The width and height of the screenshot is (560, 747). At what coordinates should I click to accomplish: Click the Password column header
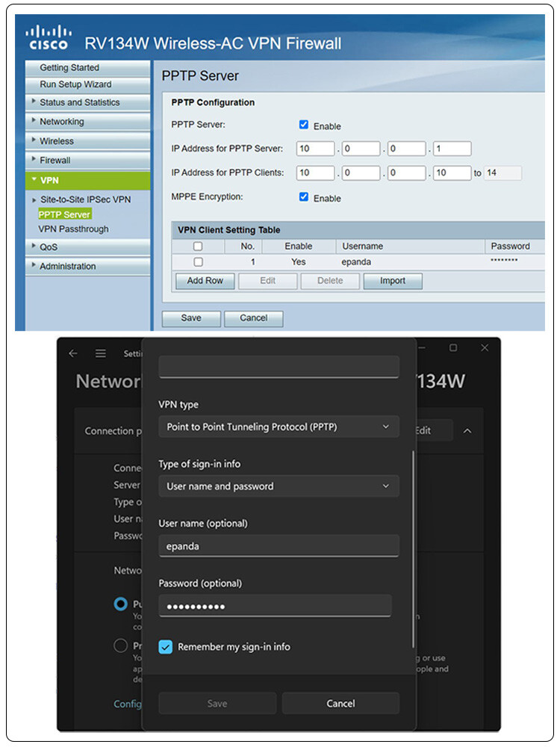(x=510, y=247)
